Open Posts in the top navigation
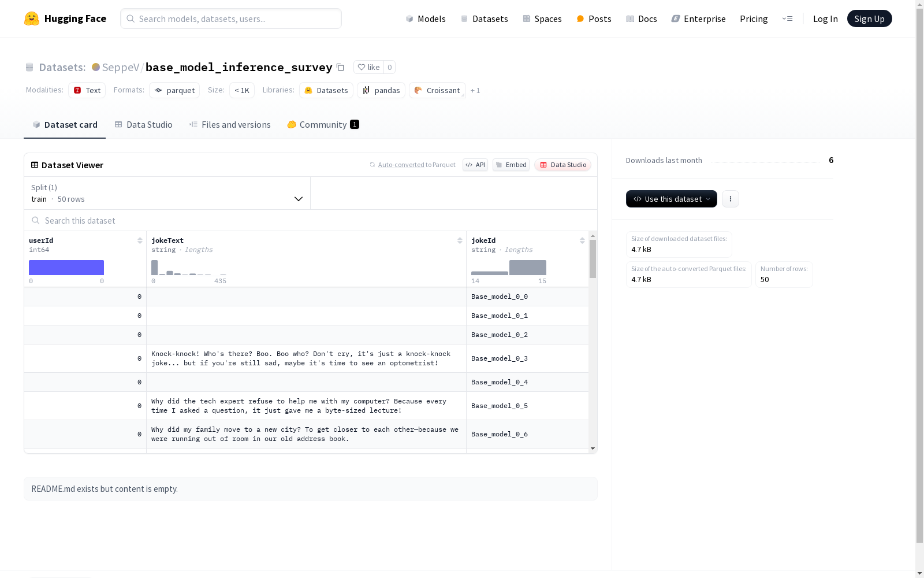This screenshot has width=924, height=578. click(x=594, y=18)
